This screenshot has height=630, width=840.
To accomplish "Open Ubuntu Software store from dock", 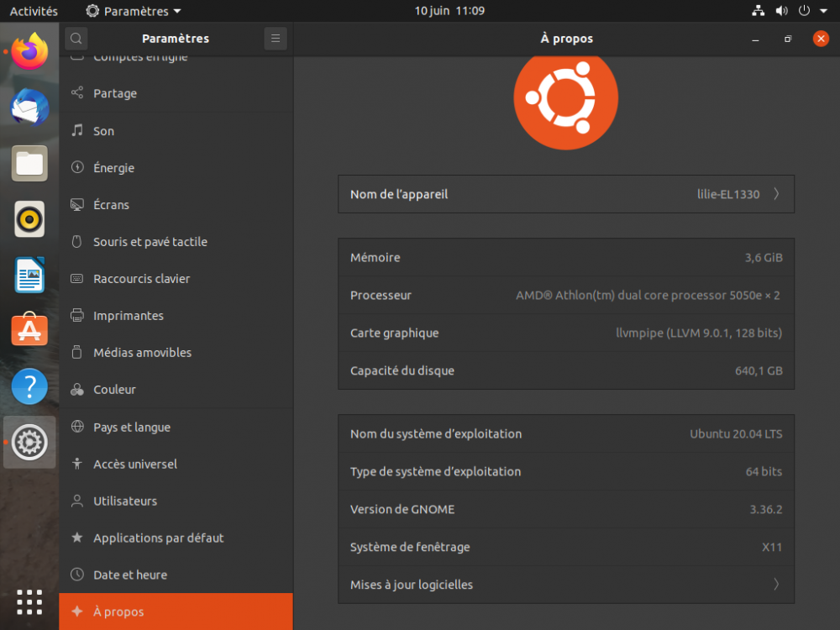I will click(29, 331).
